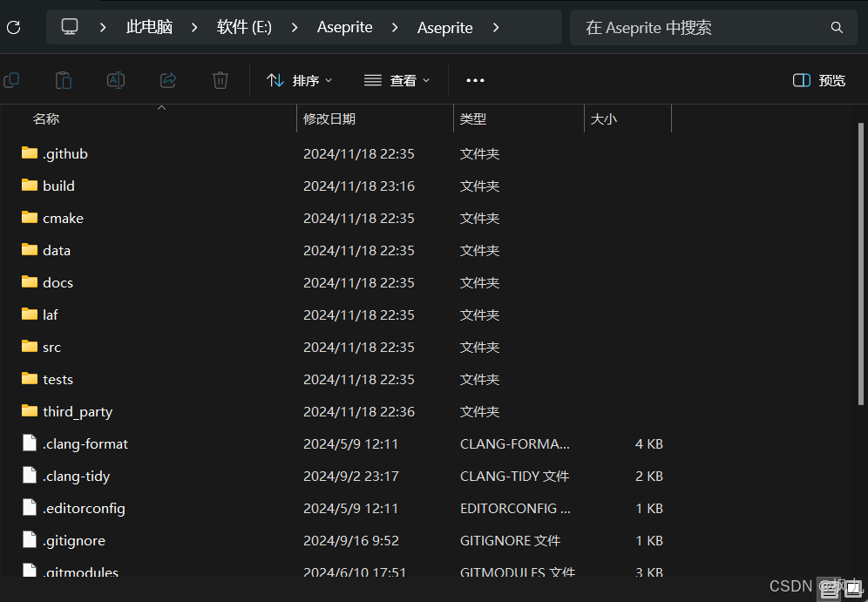Select the .editorconfig file name

(85, 508)
